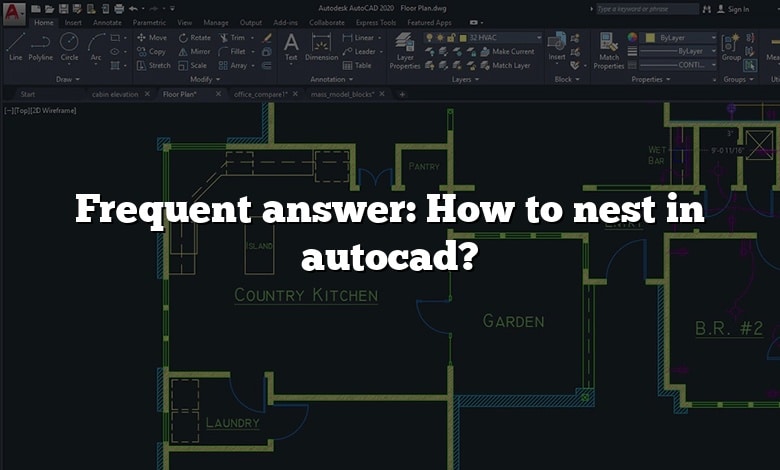Click the Scale tool
Viewport: 780px width, 470px height.
192,65
